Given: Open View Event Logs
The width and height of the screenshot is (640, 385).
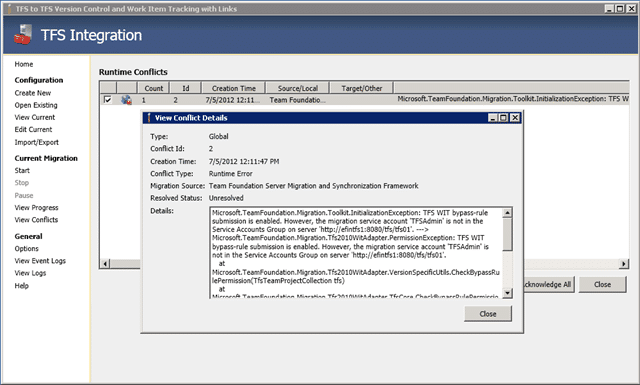Looking at the screenshot, I should (40, 260).
